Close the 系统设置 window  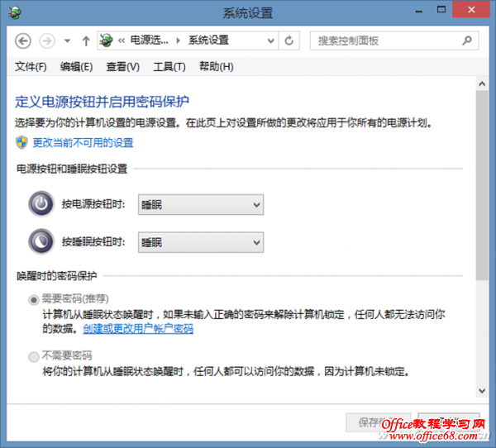click(x=471, y=10)
